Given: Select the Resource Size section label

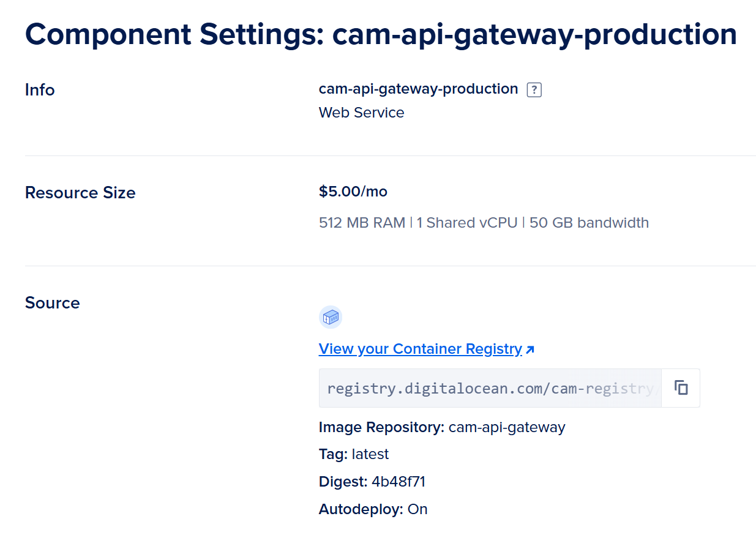Looking at the screenshot, I should 80,193.
